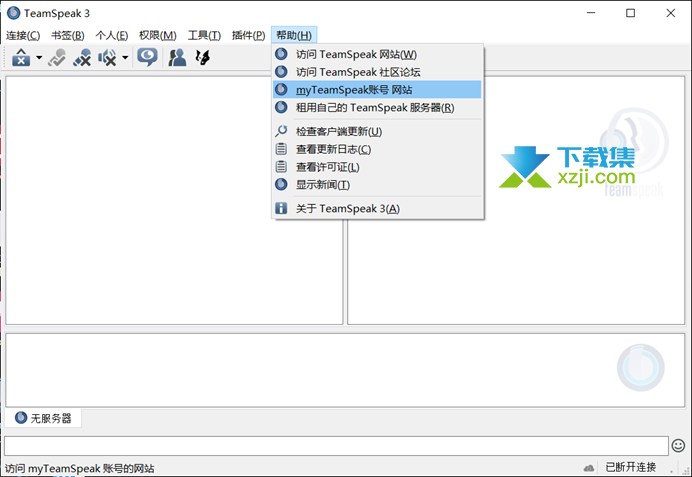Open the 插件(P) menu
This screenshot has width=692, height=477.
(248, 35)
